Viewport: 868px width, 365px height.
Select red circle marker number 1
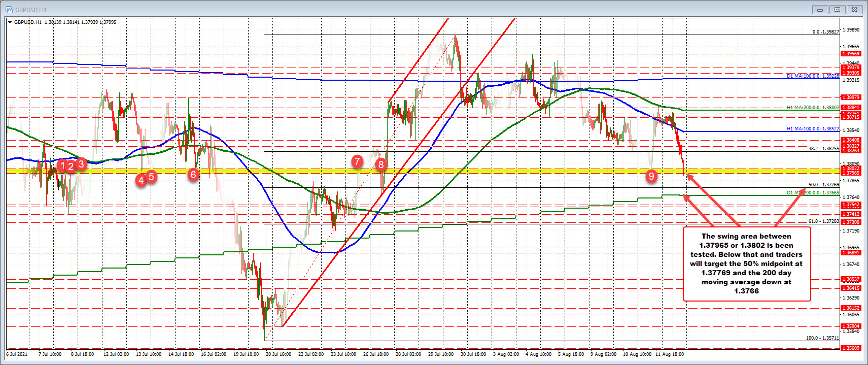coord(62,165)
